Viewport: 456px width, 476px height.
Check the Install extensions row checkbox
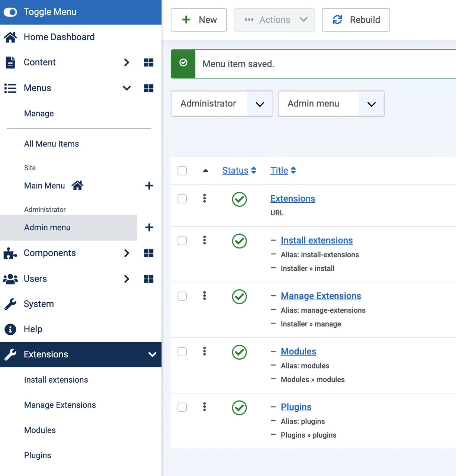pos(182,241)
